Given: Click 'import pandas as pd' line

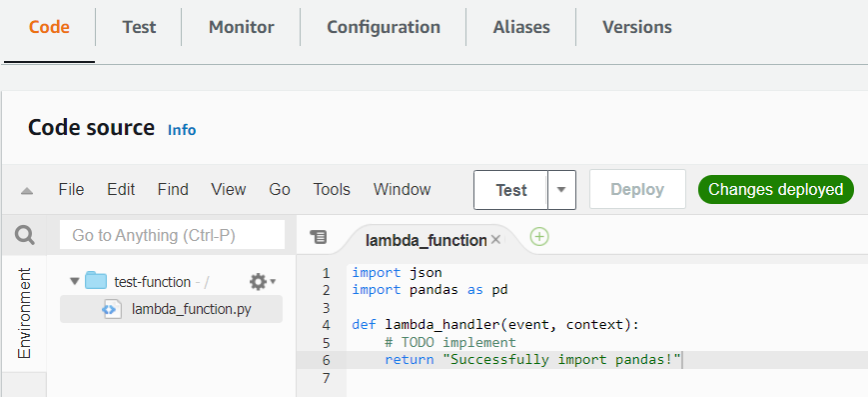Looking at the screenshot, I should pyautogui.click(x=430, y=289).
